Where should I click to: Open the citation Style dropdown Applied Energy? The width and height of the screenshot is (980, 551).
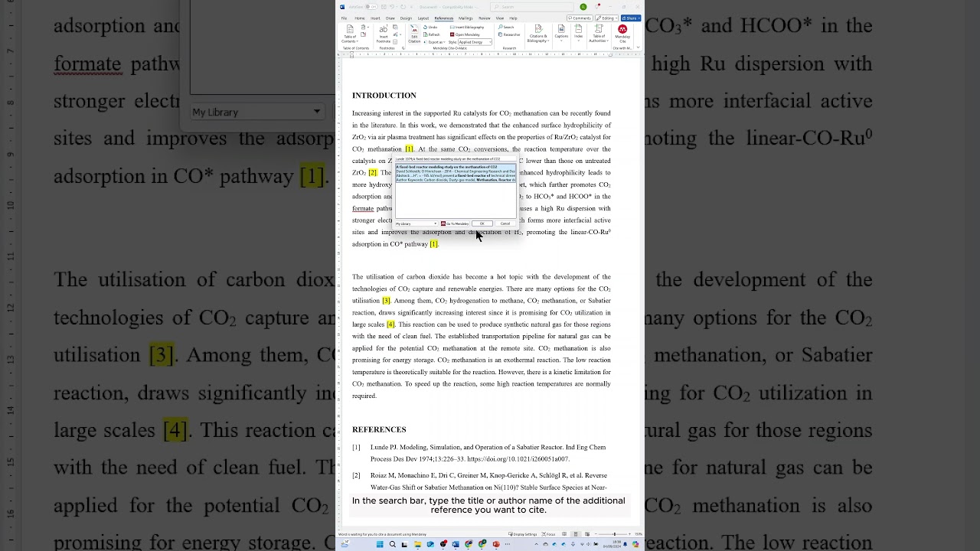point(475,42)
